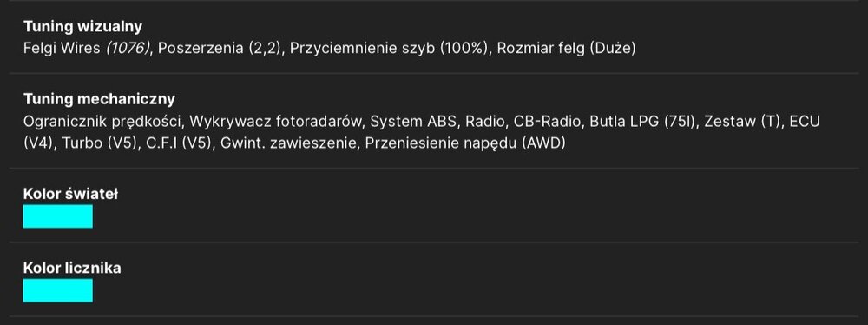Click the Tuning wizualny heading
This screenshot has height=325, width=868.
point(82,26)
